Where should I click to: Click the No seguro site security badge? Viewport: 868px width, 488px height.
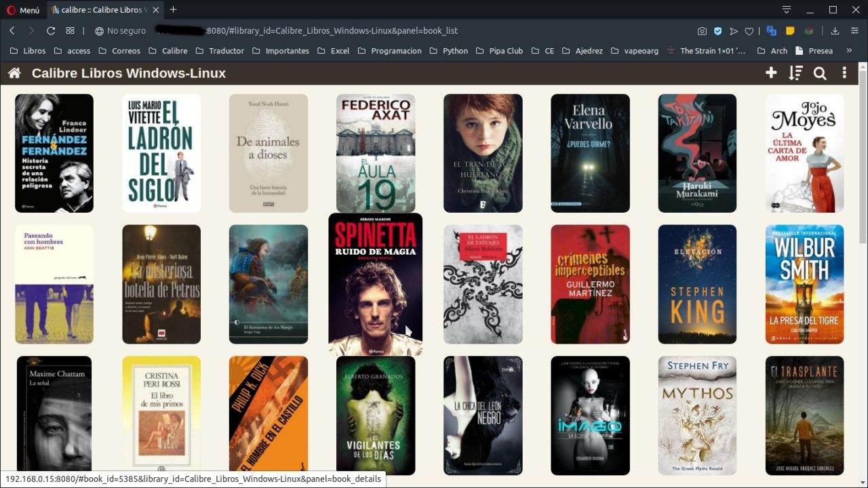[120, 30]
